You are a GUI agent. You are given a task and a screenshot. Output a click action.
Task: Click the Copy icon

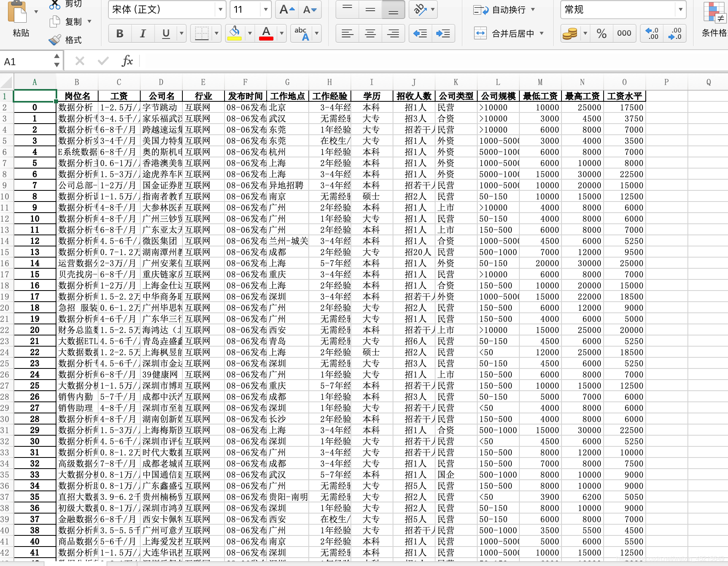click(55, 21)
